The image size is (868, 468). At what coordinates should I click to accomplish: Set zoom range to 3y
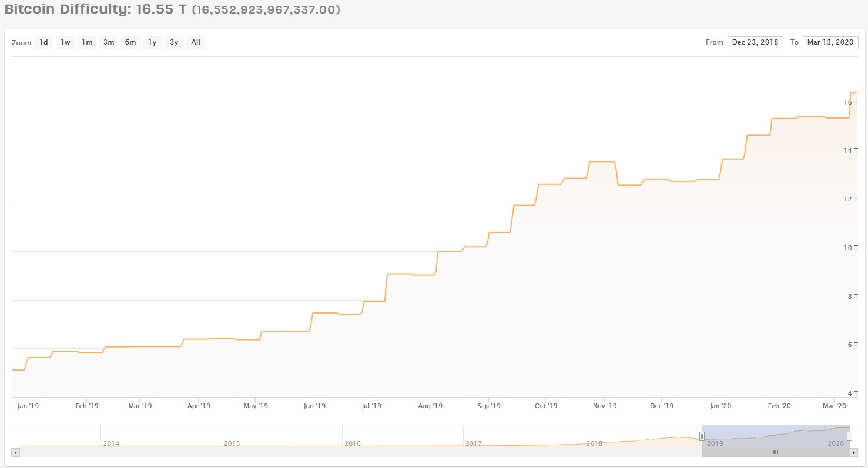coord(174,42)
